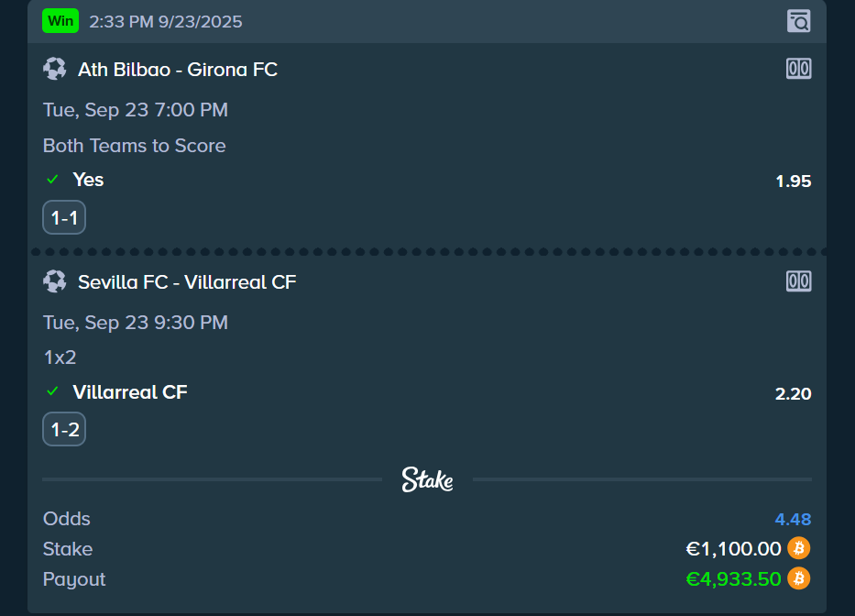This screenshot has height=616, width=855.
Task: Click Bitcoin icon next to payout amount
Action: click(x=799, y=578)
